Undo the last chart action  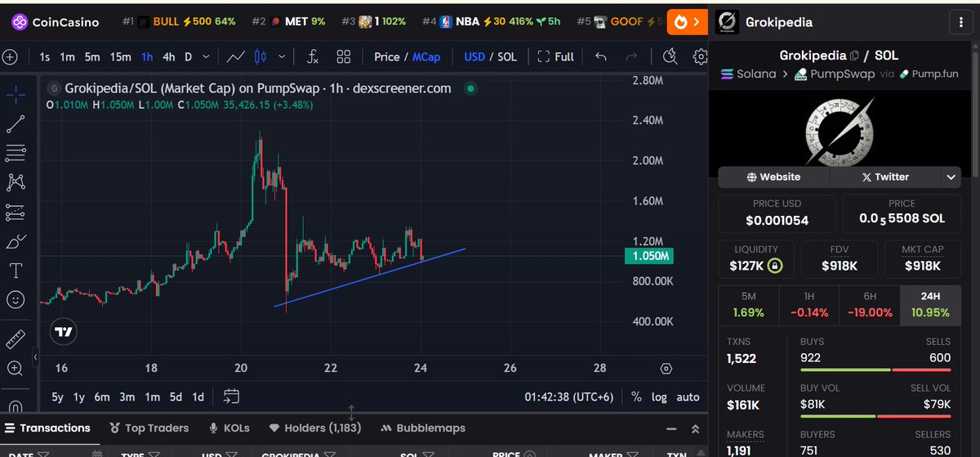coord(601,57)
